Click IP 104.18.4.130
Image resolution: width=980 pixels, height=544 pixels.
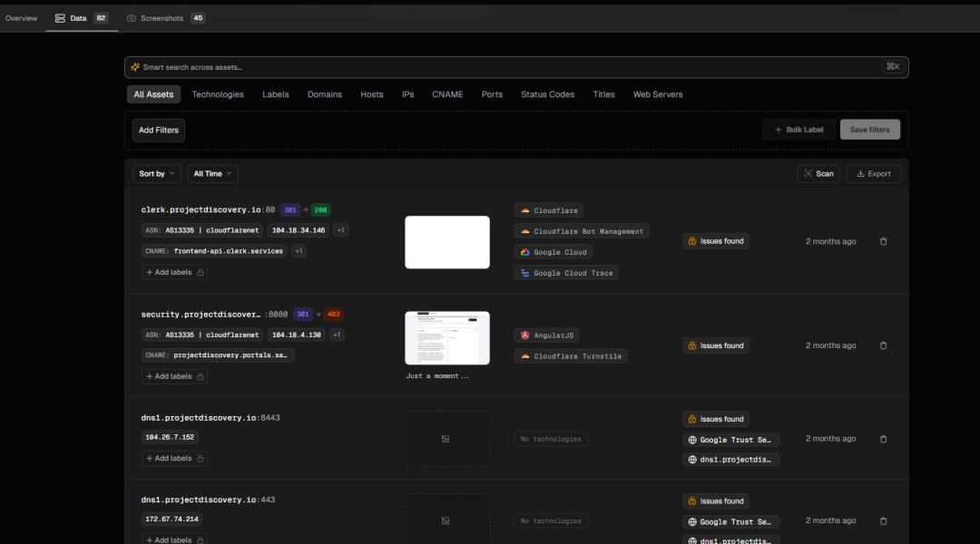pos(296,335)
